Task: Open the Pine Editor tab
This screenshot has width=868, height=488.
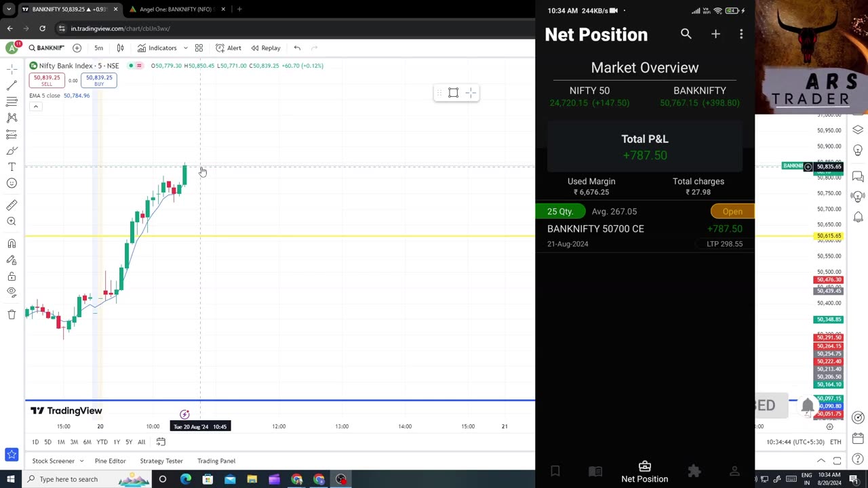Action: pyautogui.click(x=110, y=461)
